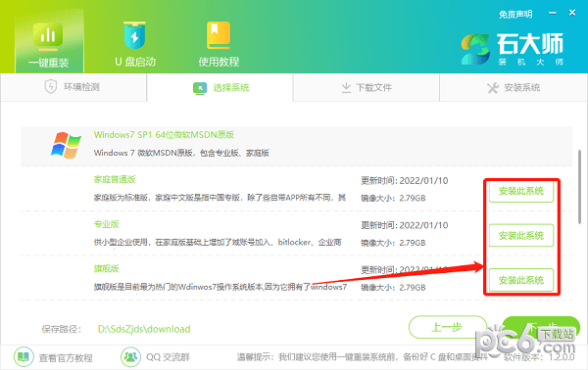Screen dimensions: 588x370
Task: Go back with 上一步 button
Action: coord(447,327)
